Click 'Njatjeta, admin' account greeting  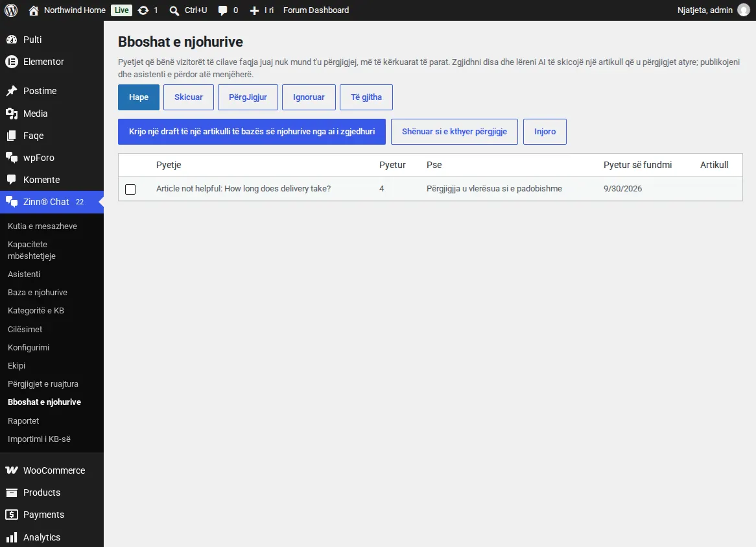[705, 10]
